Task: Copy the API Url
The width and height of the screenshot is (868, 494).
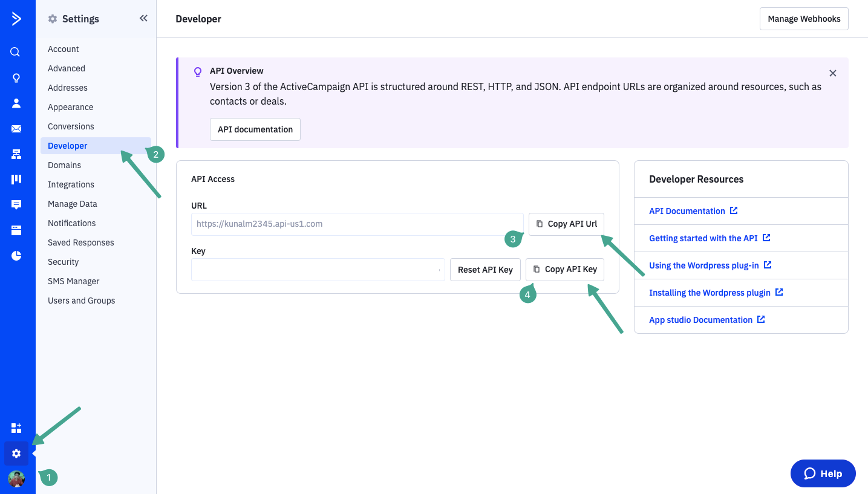Action: click(566, 224)
